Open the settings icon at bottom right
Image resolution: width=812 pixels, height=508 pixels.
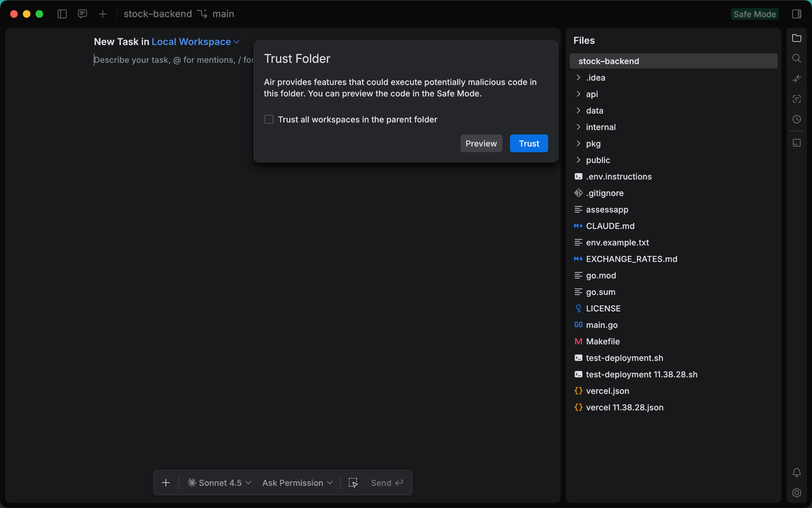pyautogui.click(x=796, y=492)
